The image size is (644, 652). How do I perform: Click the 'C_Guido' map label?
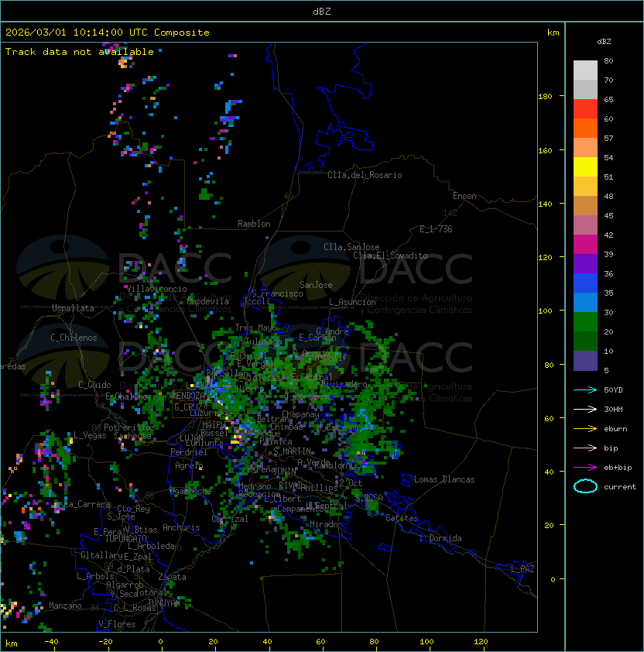pos(94,385)
